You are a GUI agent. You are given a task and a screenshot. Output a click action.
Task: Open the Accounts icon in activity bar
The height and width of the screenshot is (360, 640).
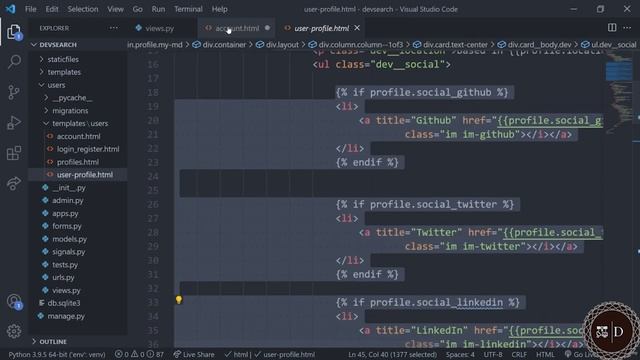(14, 302)
